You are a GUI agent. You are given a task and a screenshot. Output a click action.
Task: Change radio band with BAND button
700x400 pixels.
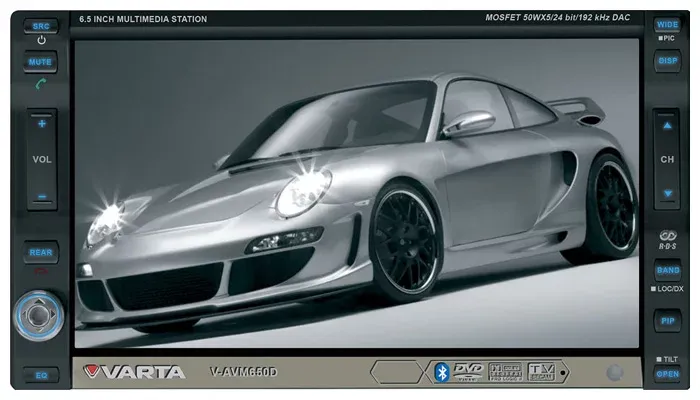click(x=668, y=271)
